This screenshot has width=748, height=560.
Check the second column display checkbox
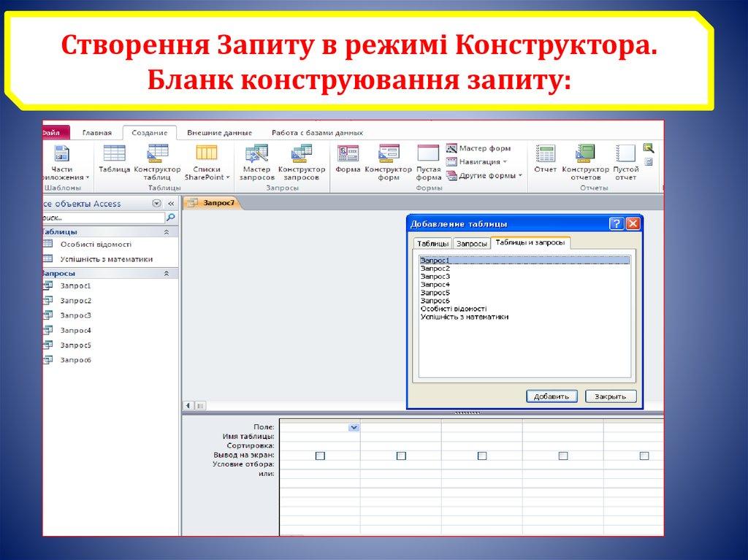coord(401,456)
